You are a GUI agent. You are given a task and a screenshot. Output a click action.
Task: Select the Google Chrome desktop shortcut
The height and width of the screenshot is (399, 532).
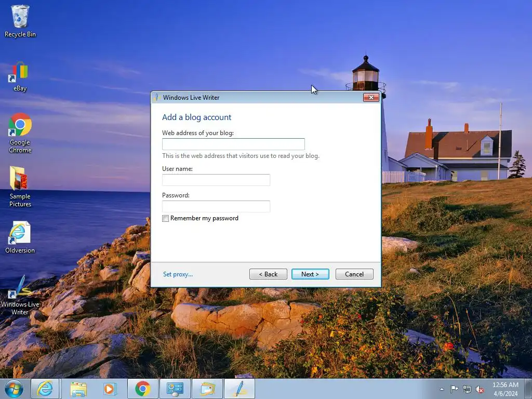point(20,133)
